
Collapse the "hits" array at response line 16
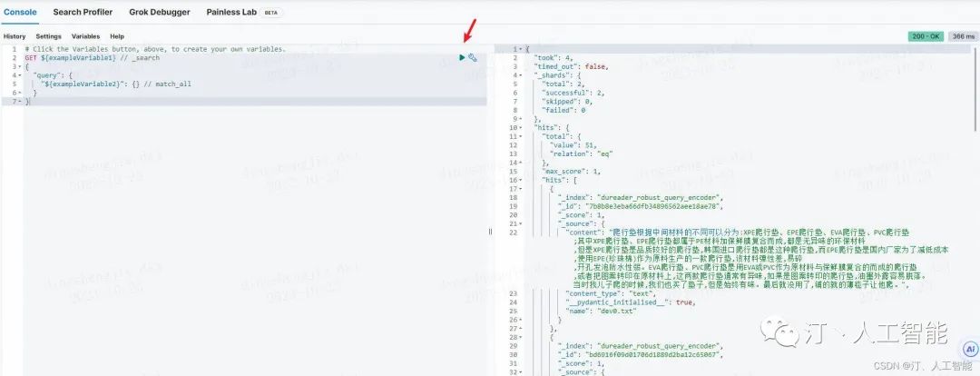520,180
